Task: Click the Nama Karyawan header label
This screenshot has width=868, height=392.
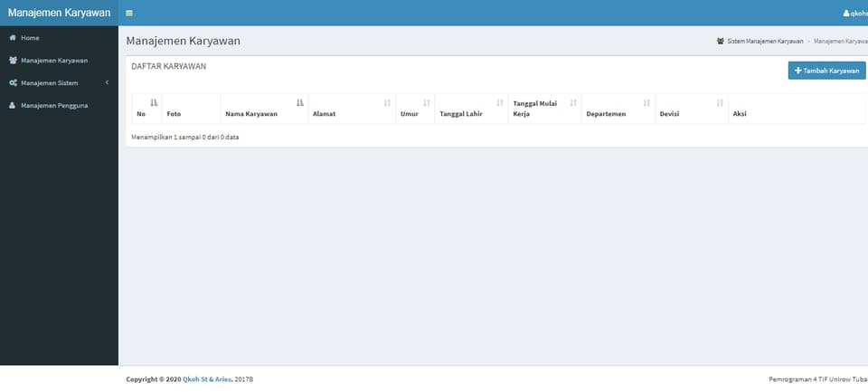Action: (x=251, y=114)
